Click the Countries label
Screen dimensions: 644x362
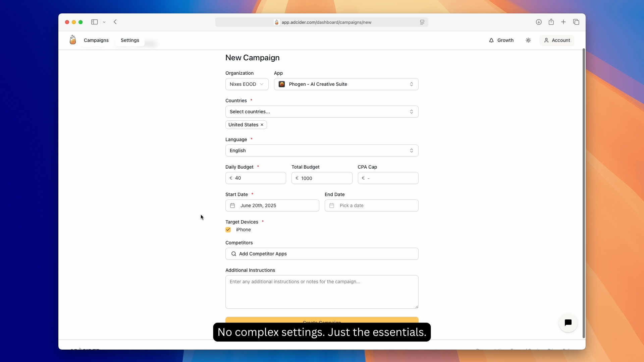[x=236, y=101]
